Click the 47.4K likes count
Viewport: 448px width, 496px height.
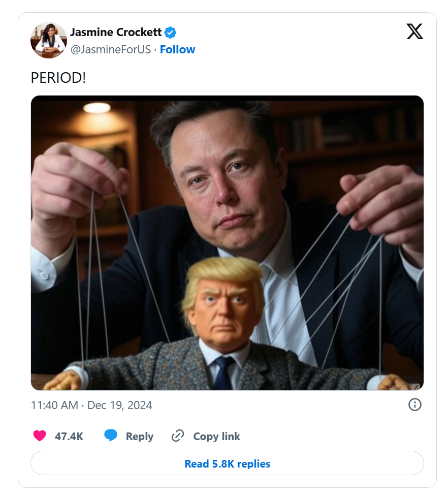pos(69,436)
